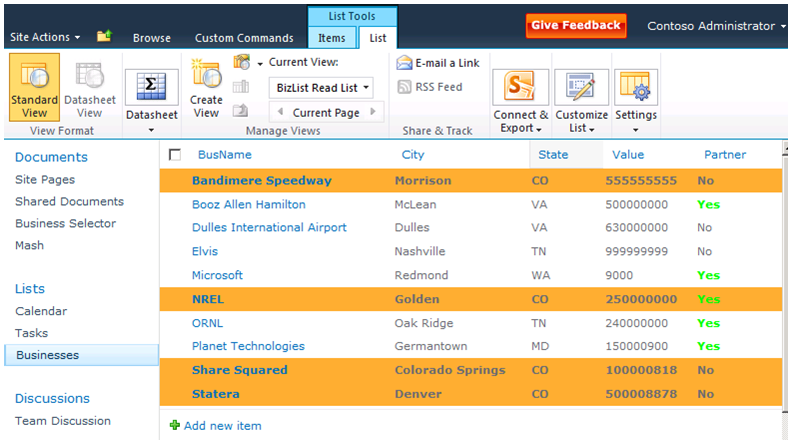Viewport: 794px width, 446px height.
Task: Click the Standard View icon
Action: click(34, 77)
